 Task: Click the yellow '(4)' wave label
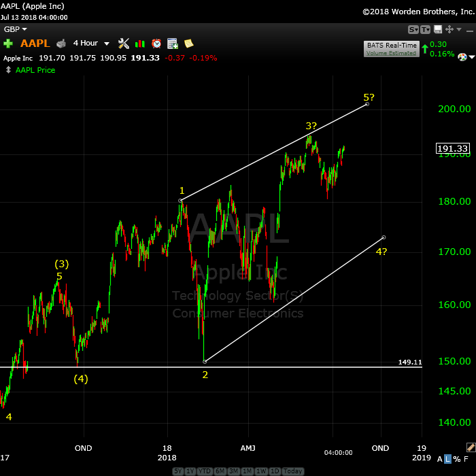coord(81,379)
